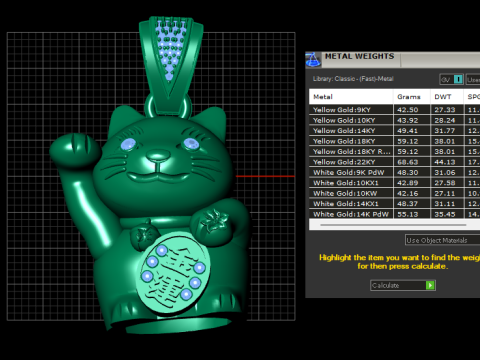Click the 49.41 grams value
This screenshot has width=480, height=360.
(x=407, y=131)
